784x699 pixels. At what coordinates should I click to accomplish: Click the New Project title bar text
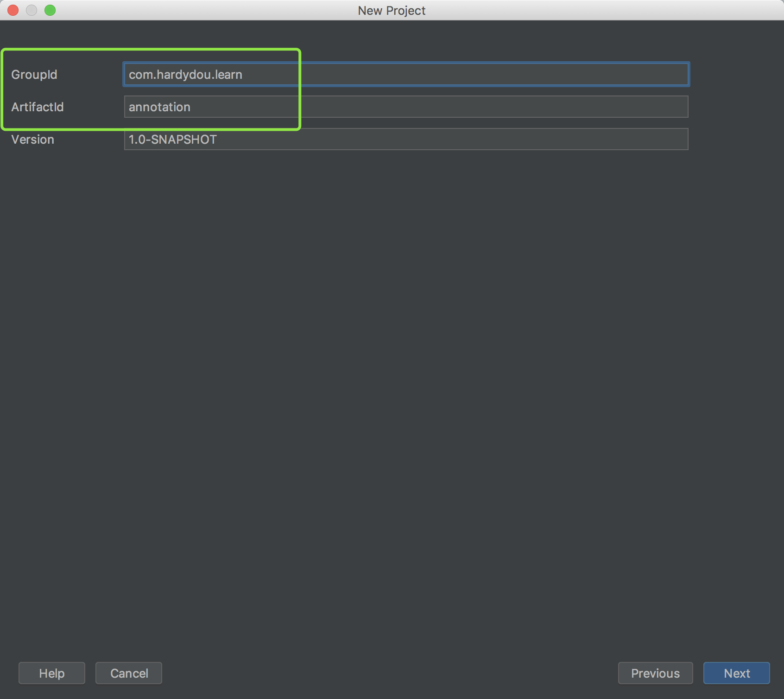click(392, 10)
